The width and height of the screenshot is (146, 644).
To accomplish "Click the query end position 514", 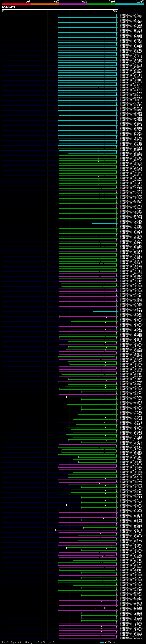I will (x=115, y=11).
